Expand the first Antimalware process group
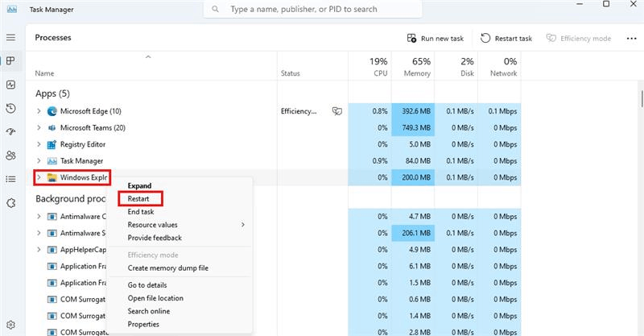This screenshot has height=336, width=644. coord(39,216)
